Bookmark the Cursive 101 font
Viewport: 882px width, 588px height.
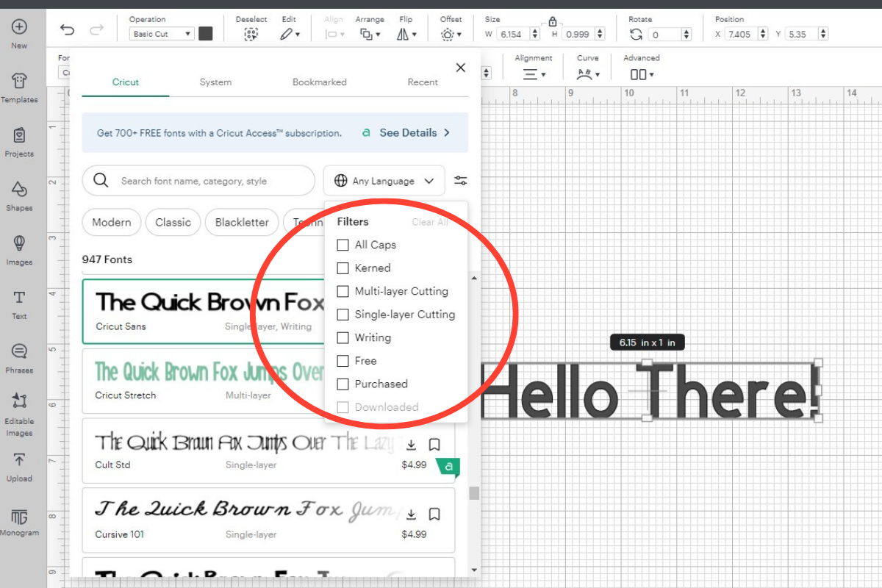(x=434, y=514)
